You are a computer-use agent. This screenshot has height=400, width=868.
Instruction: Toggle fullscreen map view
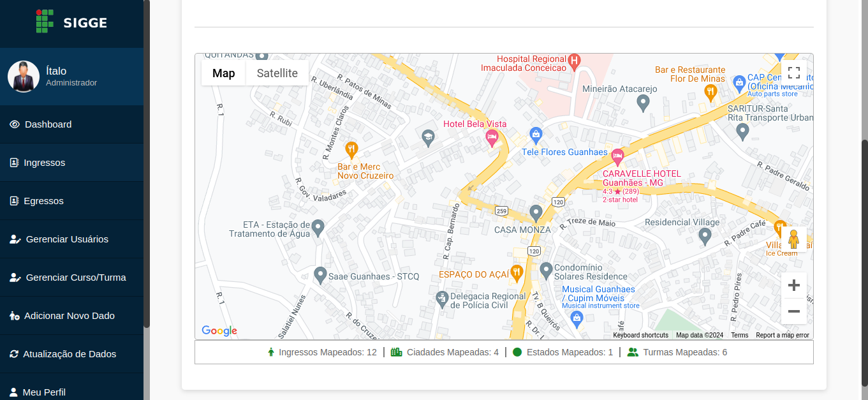tap(794, 73)
